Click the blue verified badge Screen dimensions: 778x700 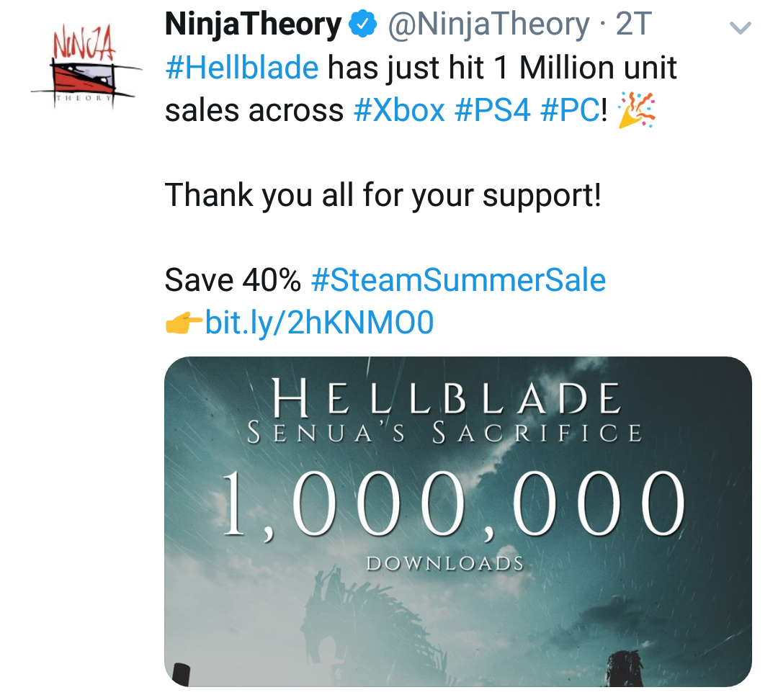click(364, 26)
